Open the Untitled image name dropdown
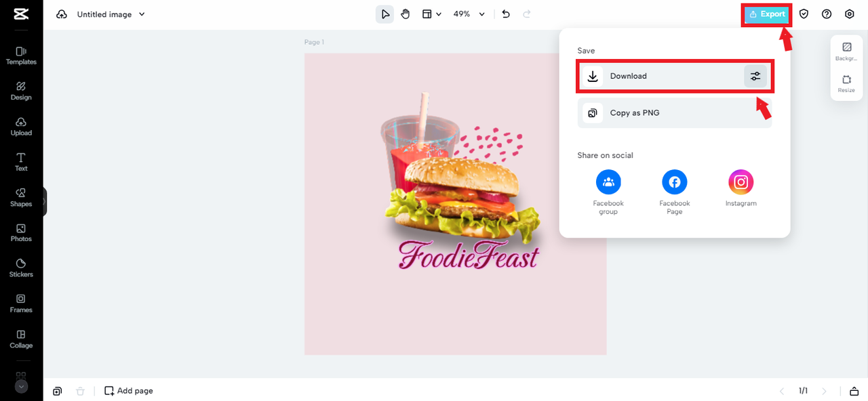 111,14
